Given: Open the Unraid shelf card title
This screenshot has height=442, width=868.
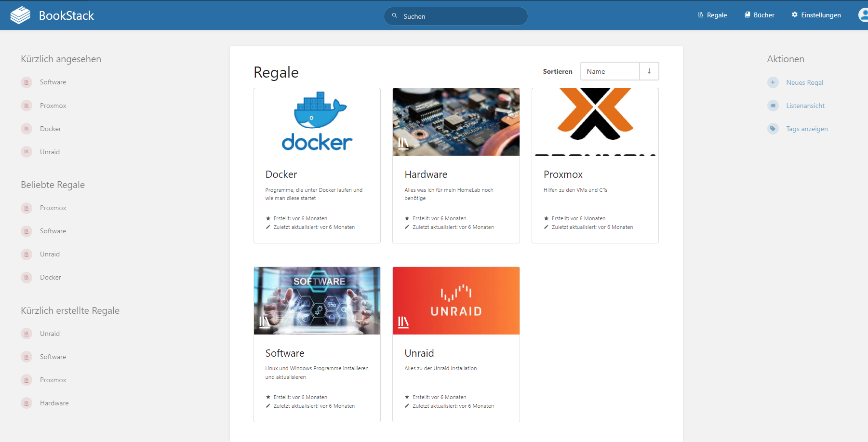Looking at the screenshot, I should pyautogui.click(x=419, y=353).
